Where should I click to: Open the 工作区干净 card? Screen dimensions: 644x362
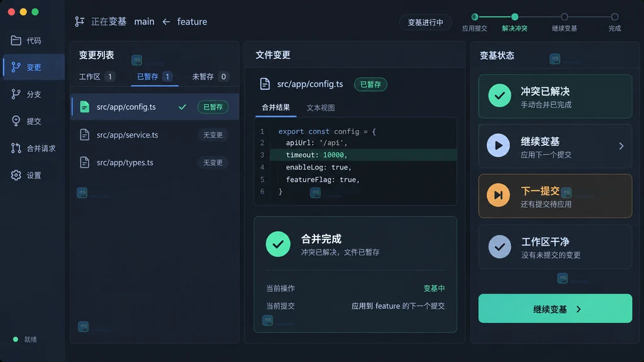point(555,246)
